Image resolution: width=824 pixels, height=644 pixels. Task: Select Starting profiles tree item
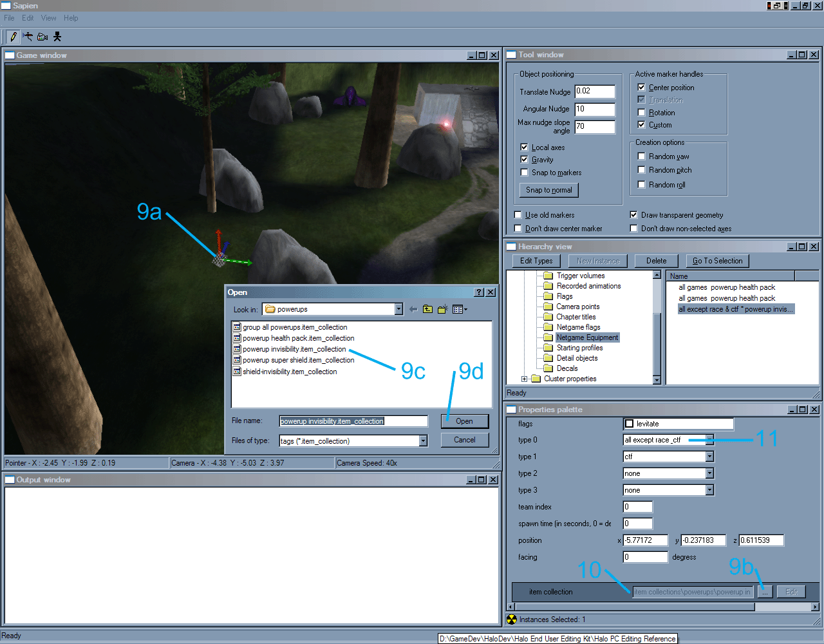pos(579,348)
